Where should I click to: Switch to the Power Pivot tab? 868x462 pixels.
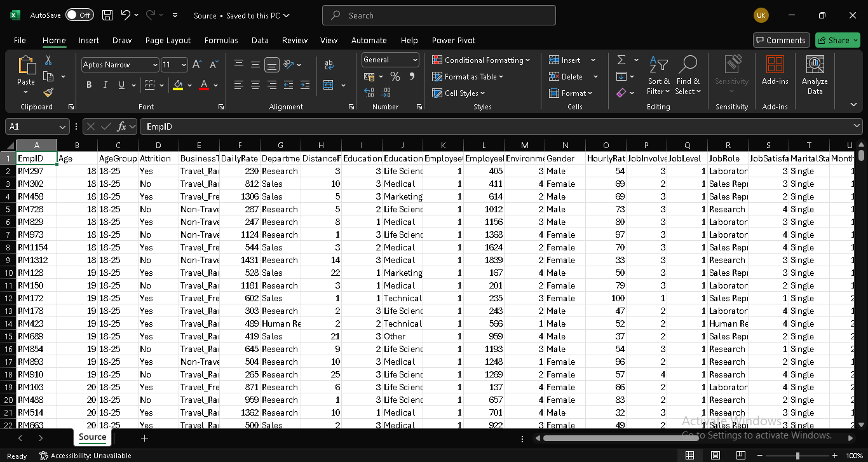(x=453, y=40)
